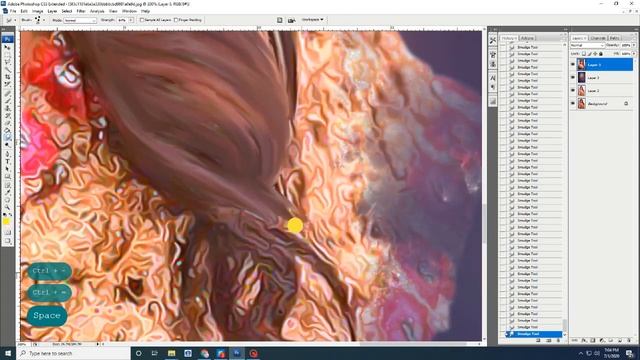Image resolution: width=640 pixels, height=360 pixels.
Task: Open Task View on the taskbar
Action: (155, 353)
